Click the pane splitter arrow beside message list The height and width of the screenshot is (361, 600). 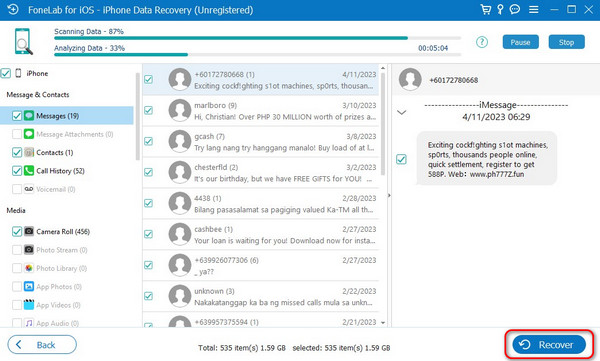pyautogui.click(x=389, y=195)
